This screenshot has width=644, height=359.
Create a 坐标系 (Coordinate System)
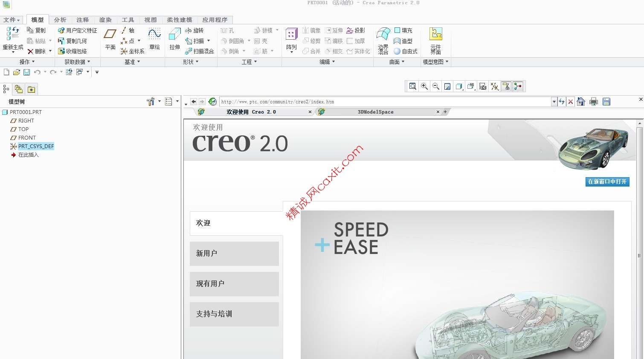133,51
